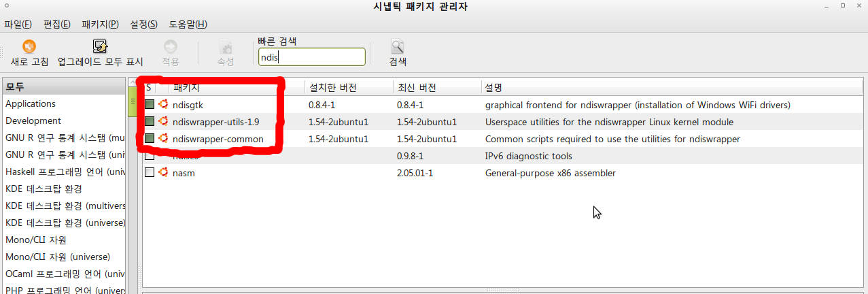Click the Reload (새로 고침) toolbar icon
The width and height of the screenshot is (868, 294).
29,46
